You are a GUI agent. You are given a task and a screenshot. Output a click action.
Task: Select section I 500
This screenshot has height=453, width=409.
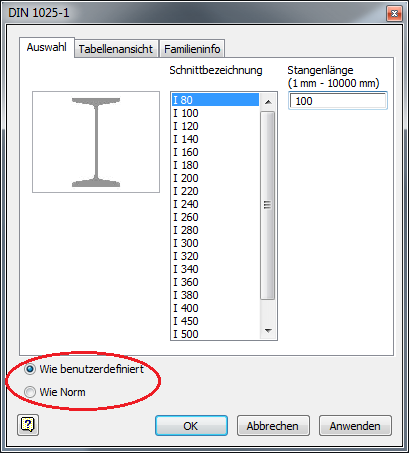[x=215, y=334]
